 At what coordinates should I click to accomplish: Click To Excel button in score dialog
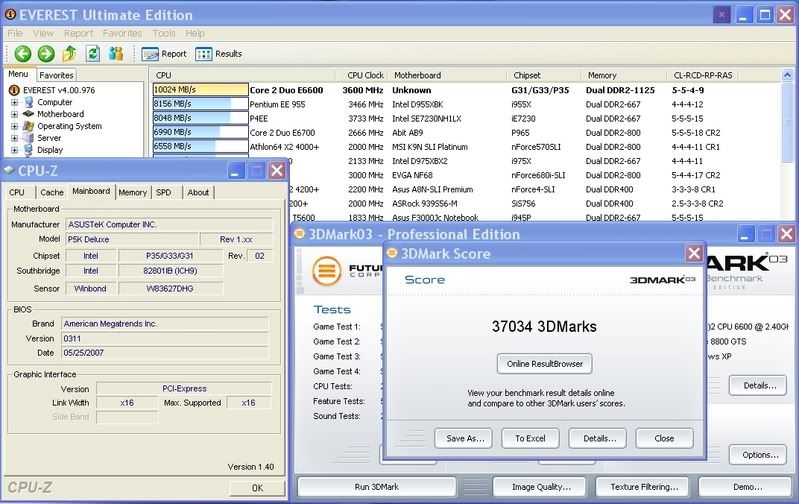tap(530, 438)
